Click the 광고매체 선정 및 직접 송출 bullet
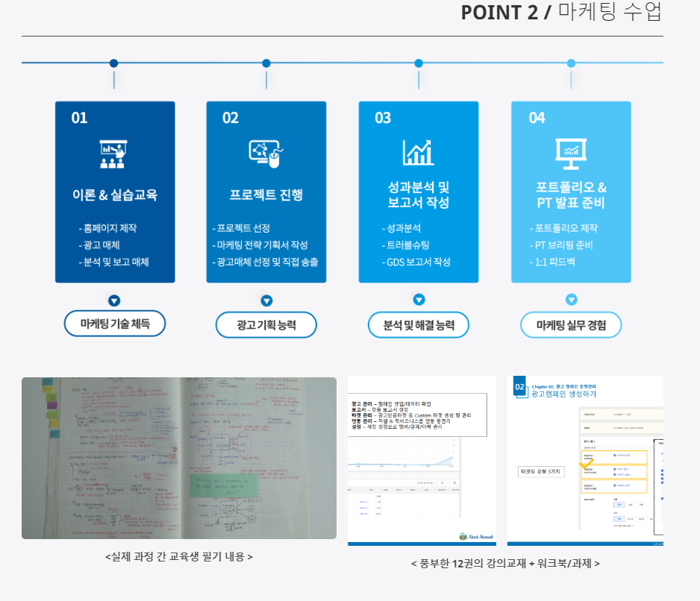Screen dimensions: 700x601 coord(265,262)
